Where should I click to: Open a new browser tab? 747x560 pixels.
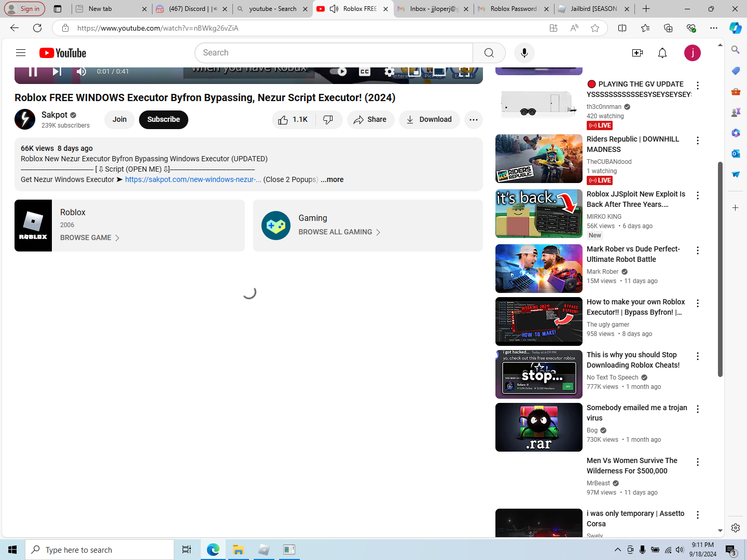pos(646,9)
